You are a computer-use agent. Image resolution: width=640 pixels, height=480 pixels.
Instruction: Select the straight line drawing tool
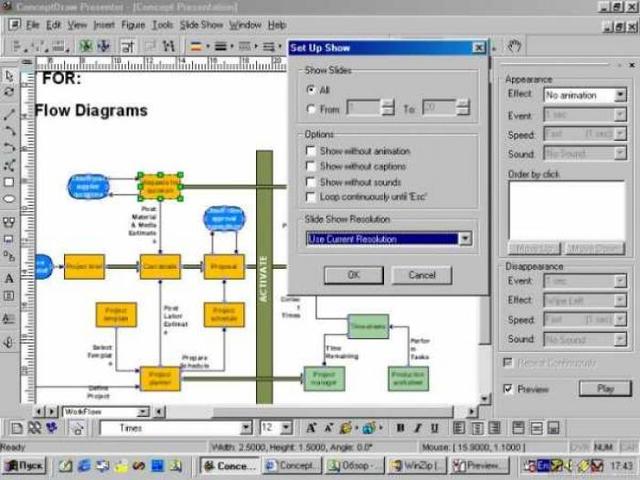coord(9,115)
